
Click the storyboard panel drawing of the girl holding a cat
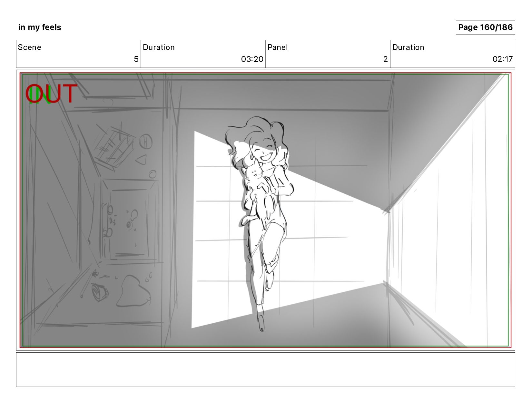[x=265, y=210]
